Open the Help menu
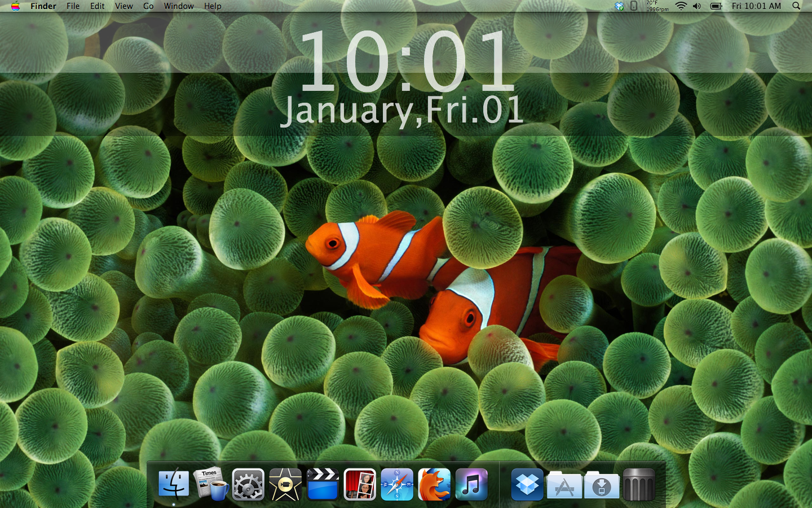Viewport: 812px width, 508px height. pos(213,6)
